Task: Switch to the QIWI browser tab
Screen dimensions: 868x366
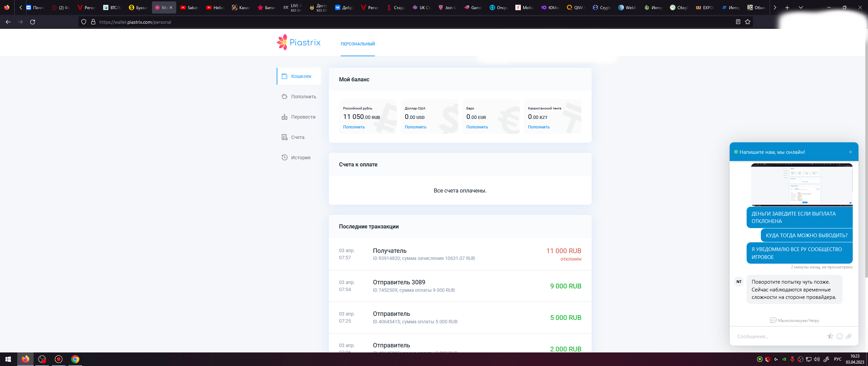Action: point(576,7)
